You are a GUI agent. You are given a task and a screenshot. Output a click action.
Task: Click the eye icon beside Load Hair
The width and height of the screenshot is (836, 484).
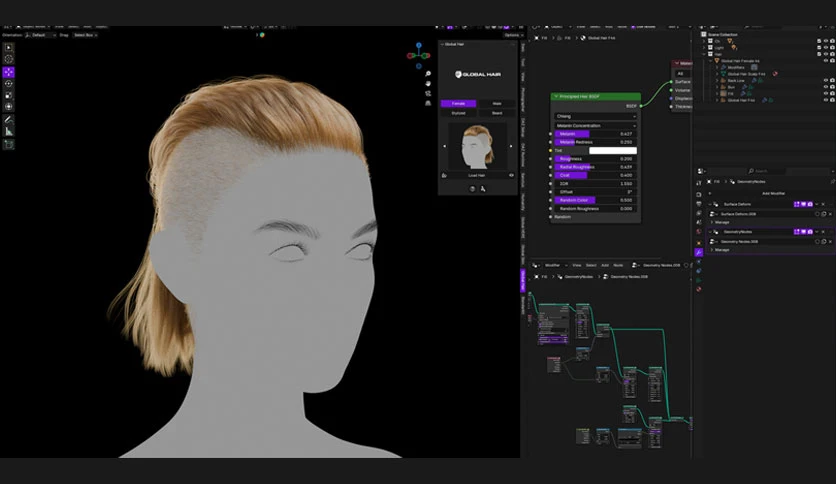[511, 175]
